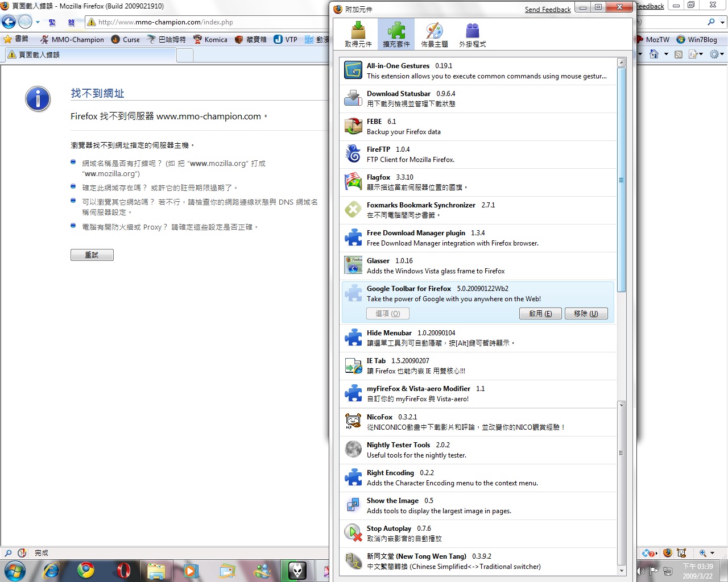Select the 'Right Encoding' extension name text
The width and height of the screenshot is (728, 582).
[x=390, y=473]
